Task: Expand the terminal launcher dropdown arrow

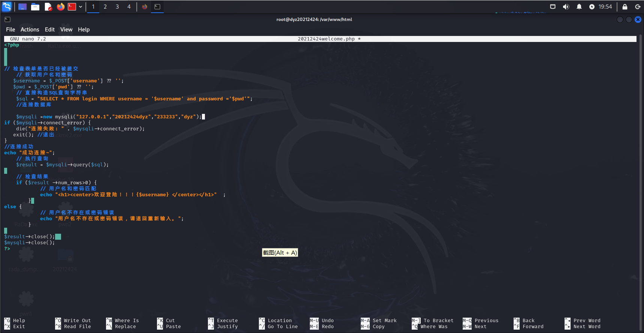Action: pyautogui.click(x=81, y=7)
